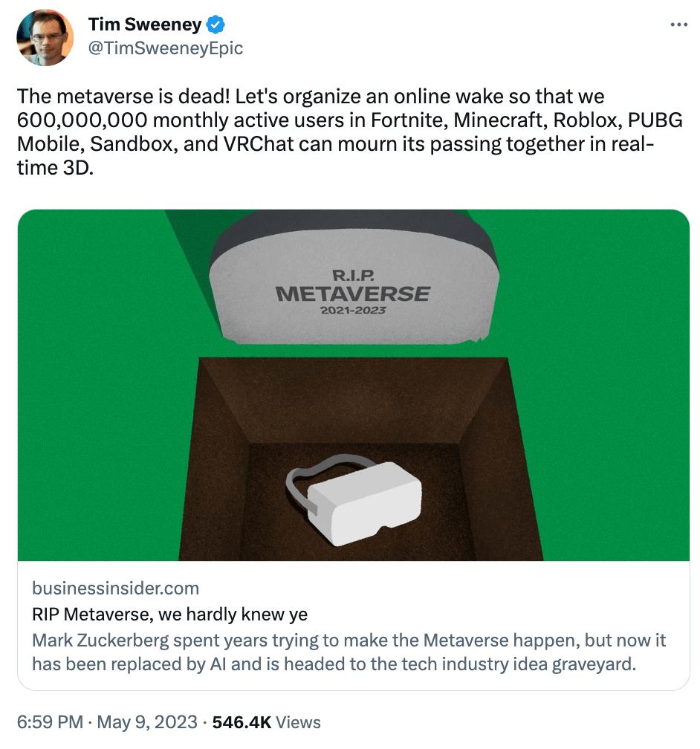Open the three-dot more options menu
This screenshot has width=700, height=749.
pos(678,25)
